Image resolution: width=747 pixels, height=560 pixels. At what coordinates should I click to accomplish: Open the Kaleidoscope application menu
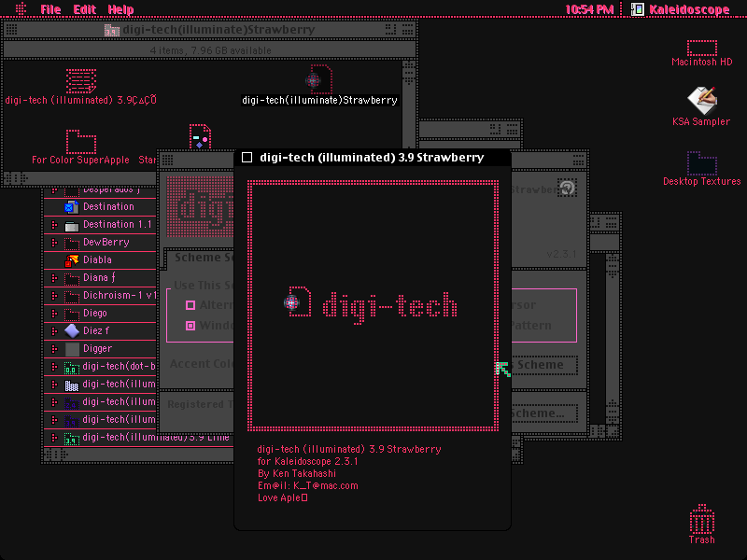tap(681, 9)
